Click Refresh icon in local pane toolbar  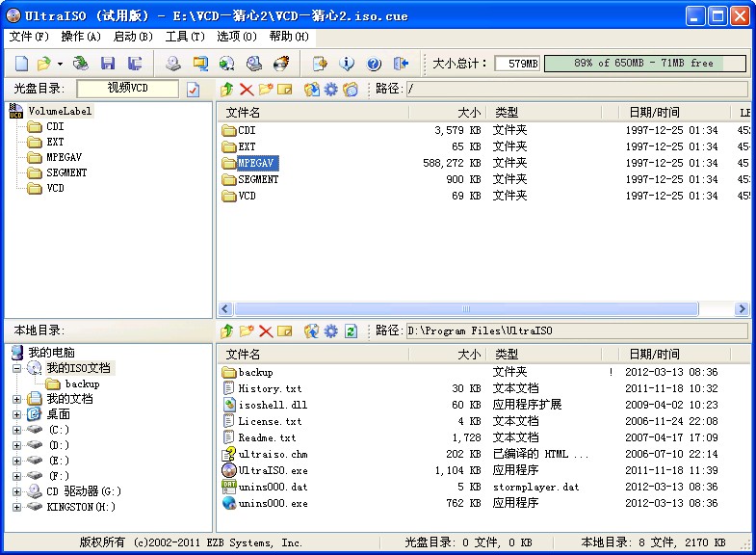pos(351,331)
